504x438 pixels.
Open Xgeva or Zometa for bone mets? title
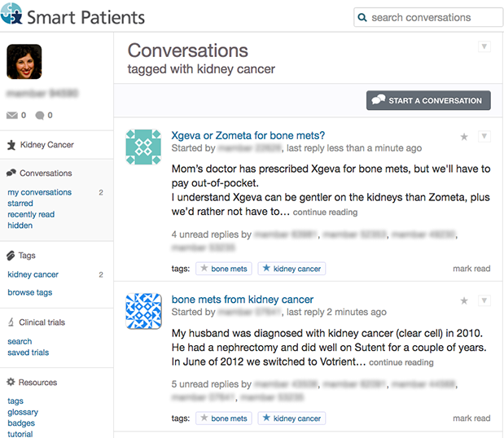tap(248, 135)
